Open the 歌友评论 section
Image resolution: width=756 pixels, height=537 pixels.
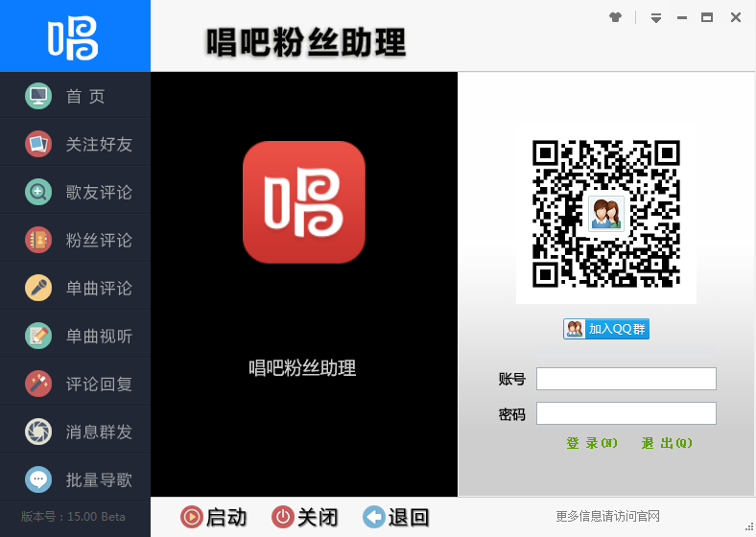75,192
